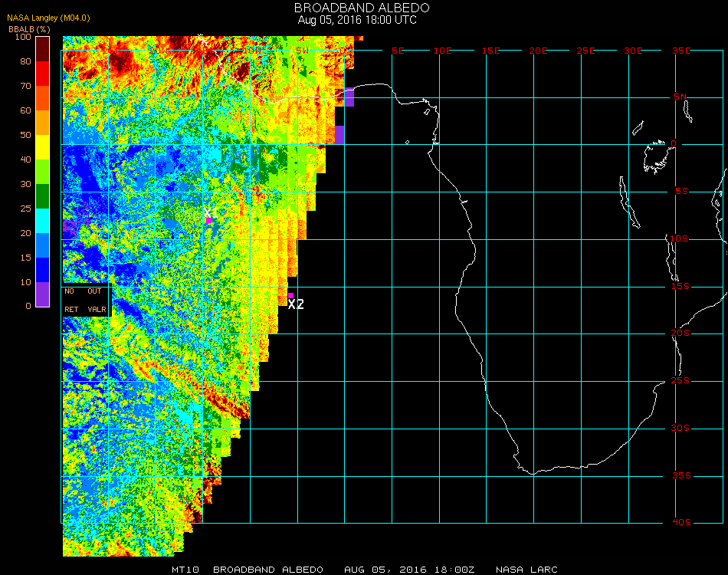Select the cyan 20–25 color bar segment

[x=43, y=220]
